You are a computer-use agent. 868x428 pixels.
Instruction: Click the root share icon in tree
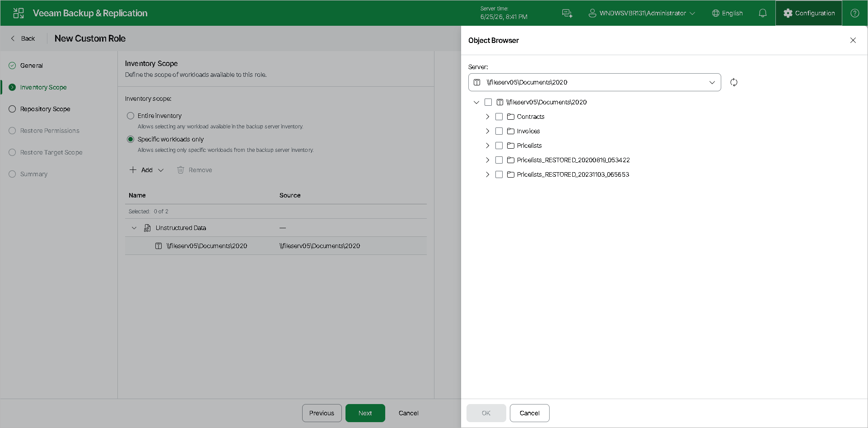500,102
